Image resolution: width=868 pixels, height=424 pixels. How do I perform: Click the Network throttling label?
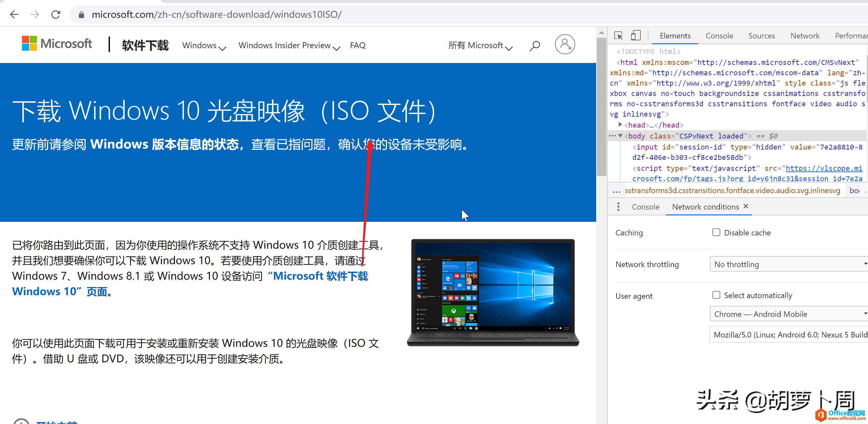(647, 264)
